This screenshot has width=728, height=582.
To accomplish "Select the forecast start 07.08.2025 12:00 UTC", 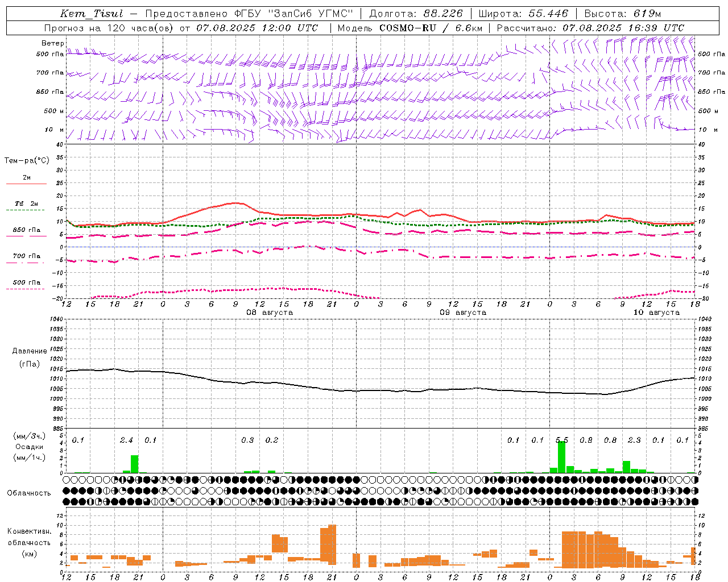I will (x=257, y=28).
